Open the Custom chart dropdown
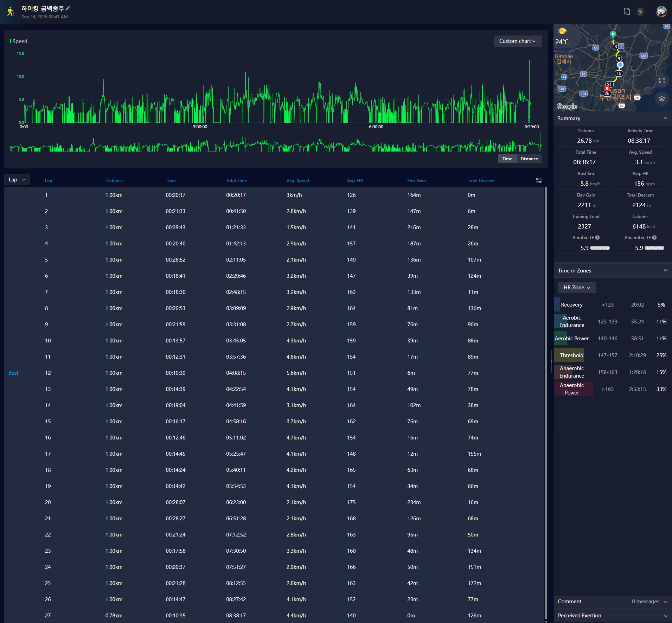 [518, 41]
